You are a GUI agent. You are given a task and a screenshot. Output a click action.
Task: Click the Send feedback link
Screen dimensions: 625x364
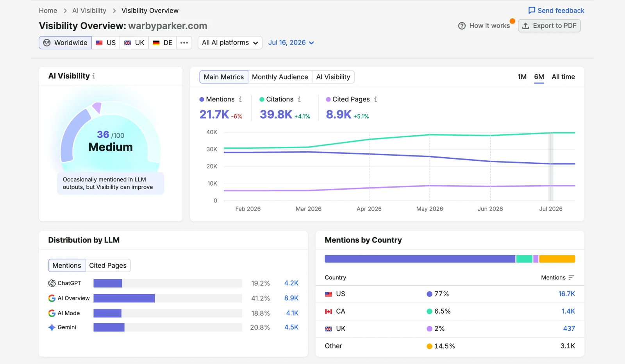pos(556,11)
